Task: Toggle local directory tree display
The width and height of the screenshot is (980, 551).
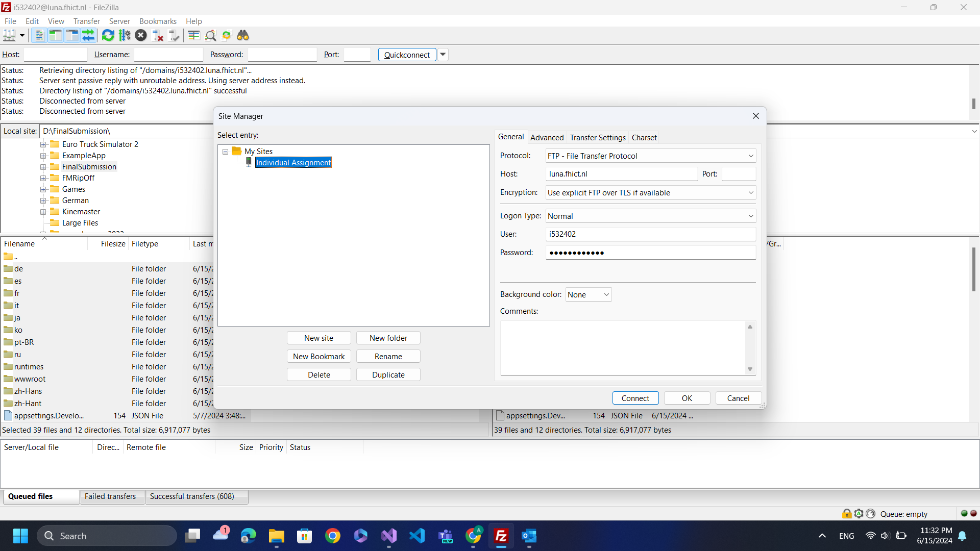Action: coord(55,35)
